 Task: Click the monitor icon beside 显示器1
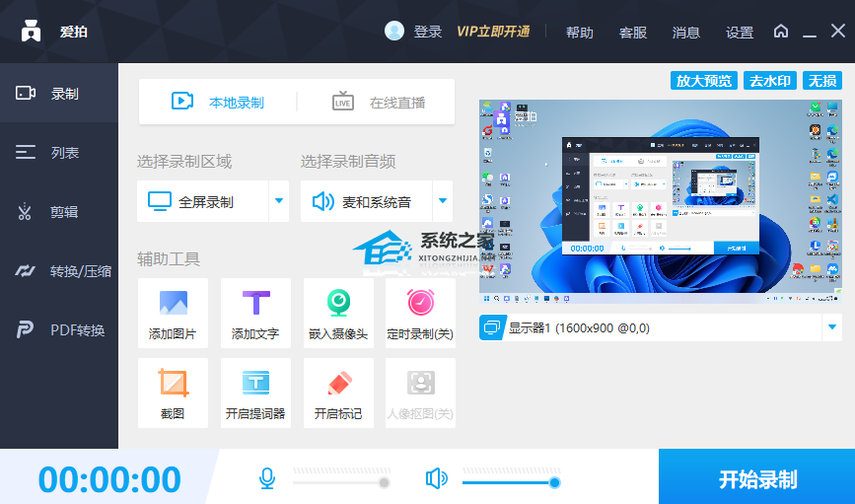click(x=492, y=327)
